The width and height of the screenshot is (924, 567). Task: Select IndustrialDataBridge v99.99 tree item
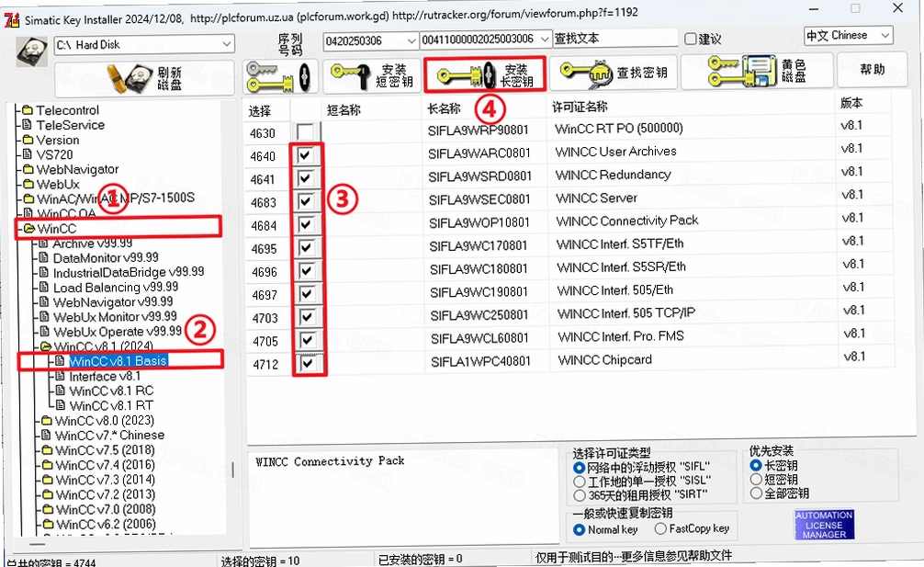tap(129, 272)
